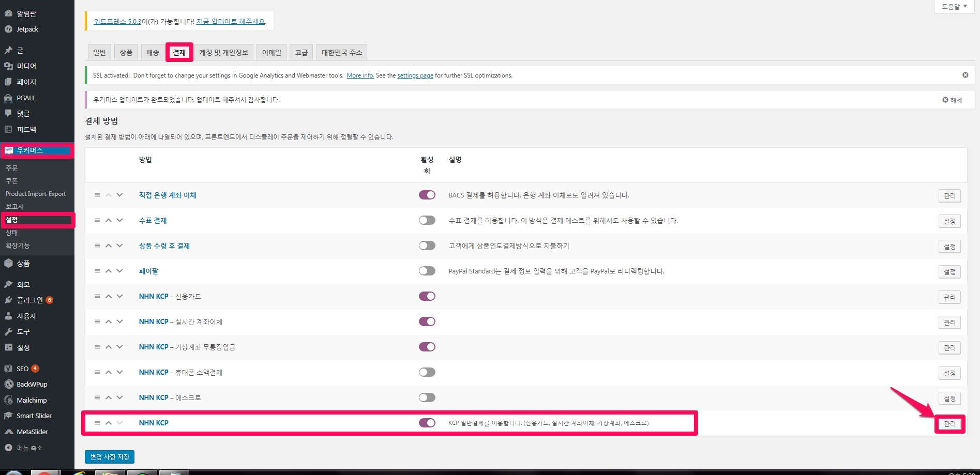Click the Jetpack icon in sidebar
Image resolution: width=980 pixels, height=475 pixels.
(x=8, y=29)
